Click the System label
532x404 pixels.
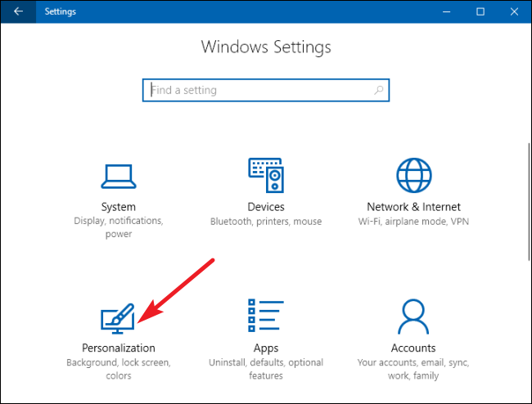[119, 207]
